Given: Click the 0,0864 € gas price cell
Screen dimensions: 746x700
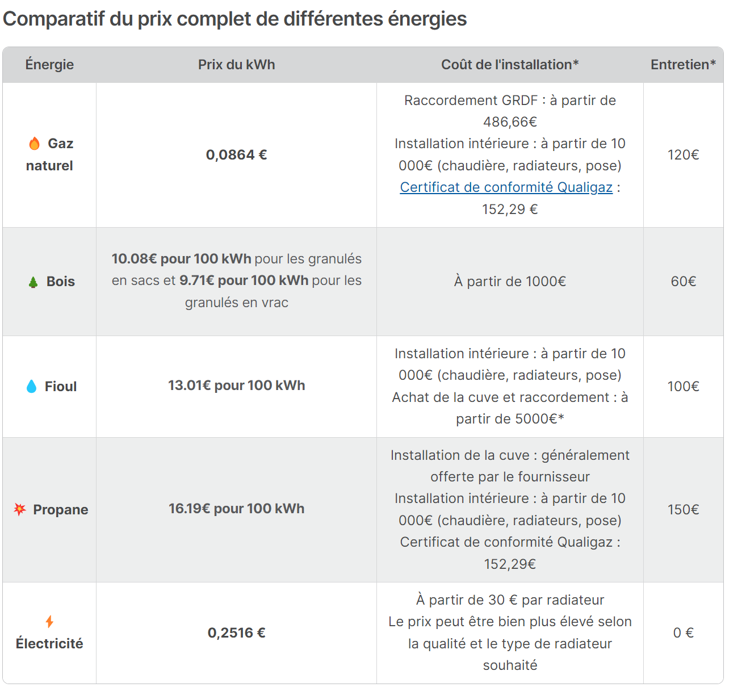Looking at the screenshot, I should 236,155.
